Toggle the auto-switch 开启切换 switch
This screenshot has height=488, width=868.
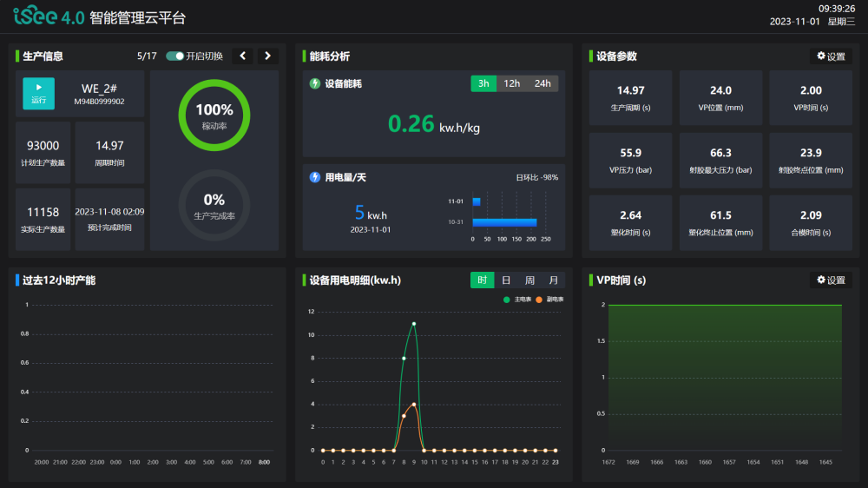[x=174, y=56]
